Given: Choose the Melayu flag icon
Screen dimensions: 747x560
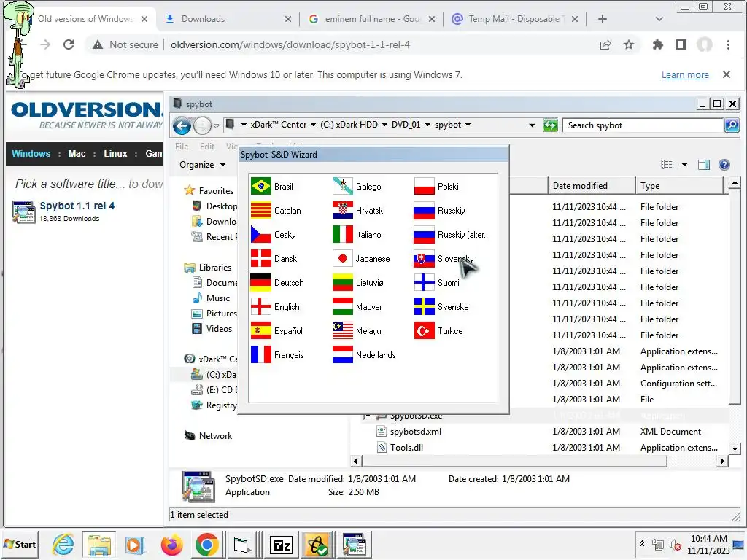Looking at the screenshot, I should [343, 330].
